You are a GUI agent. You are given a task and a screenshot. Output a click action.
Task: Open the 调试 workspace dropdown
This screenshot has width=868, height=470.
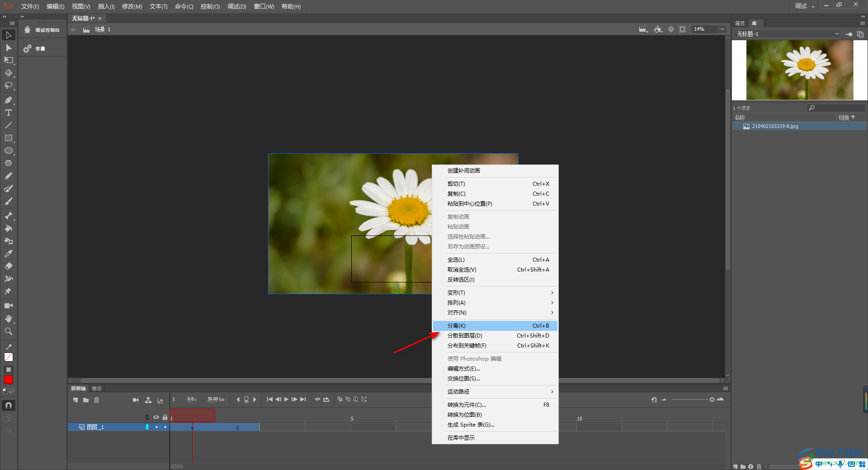(805, 6)
